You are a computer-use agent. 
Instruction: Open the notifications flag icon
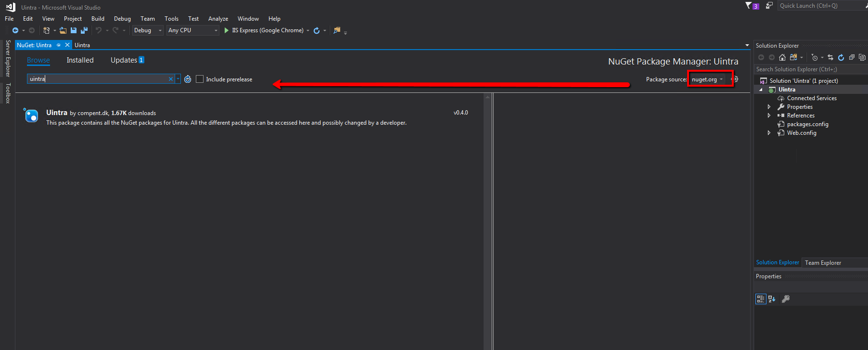pyautogui.click(x=749, y=5)
